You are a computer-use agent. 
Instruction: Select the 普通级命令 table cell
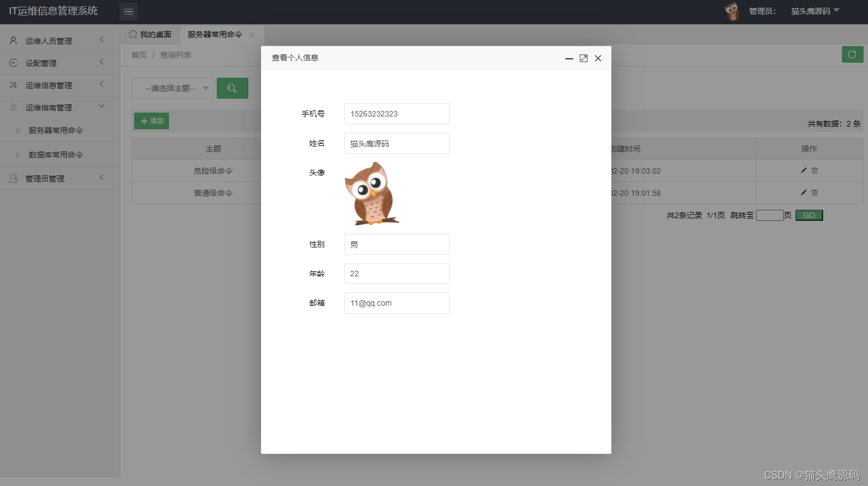213,193
